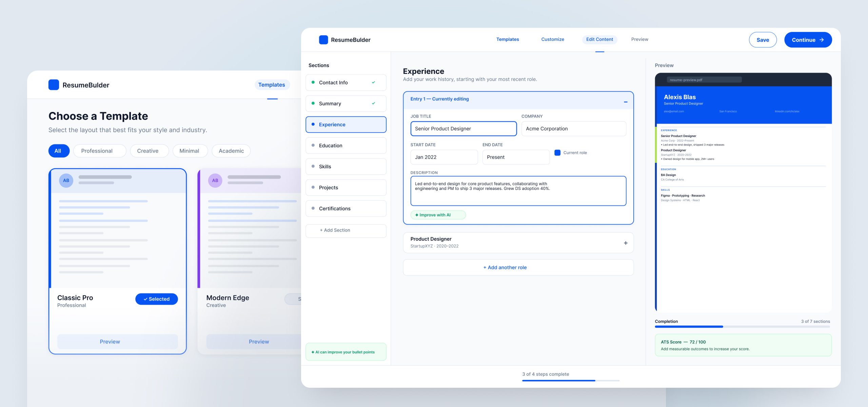Click Templates tab in the background window
This screenshot has width=868, height=407.
point(272,85)
